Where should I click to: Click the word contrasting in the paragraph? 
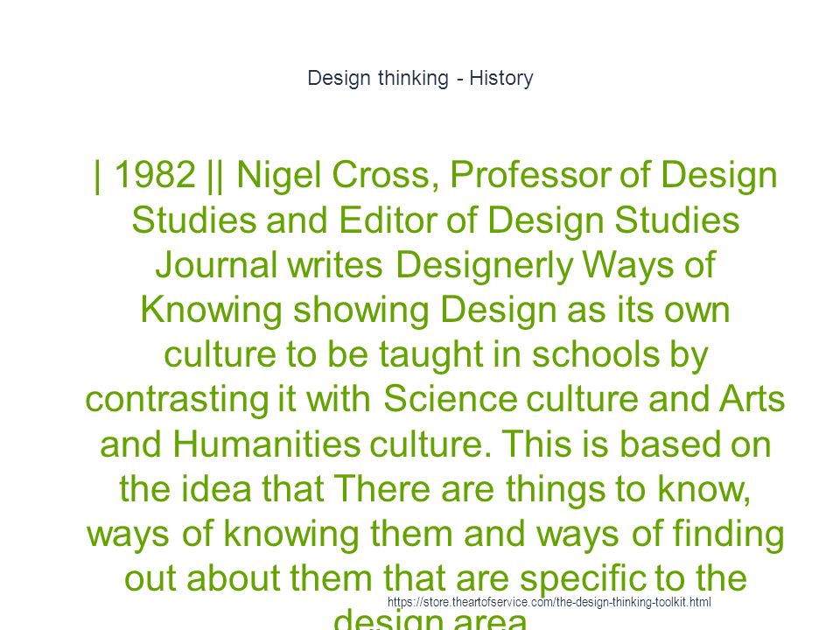pyautogui.click(x=177, y=400)
